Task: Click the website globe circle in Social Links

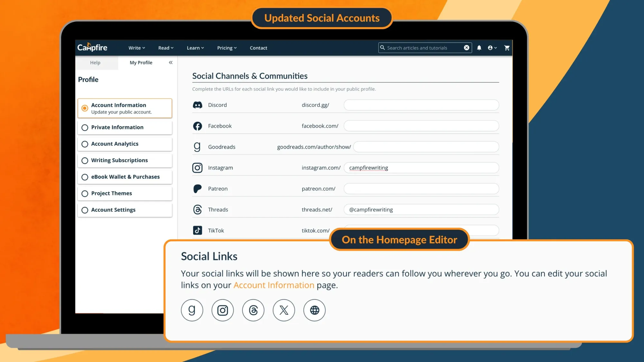Action: click(x=314, y=310)
